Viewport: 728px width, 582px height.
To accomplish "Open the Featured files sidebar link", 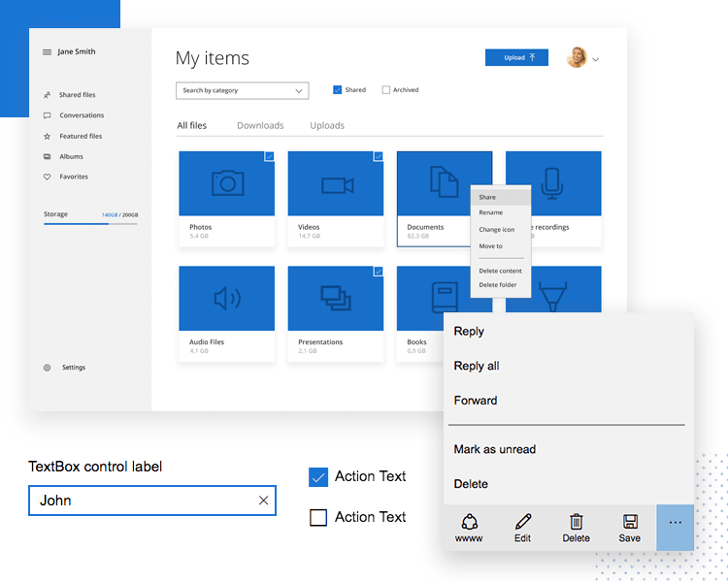I will pyautogui.click(x=81, y=137).
